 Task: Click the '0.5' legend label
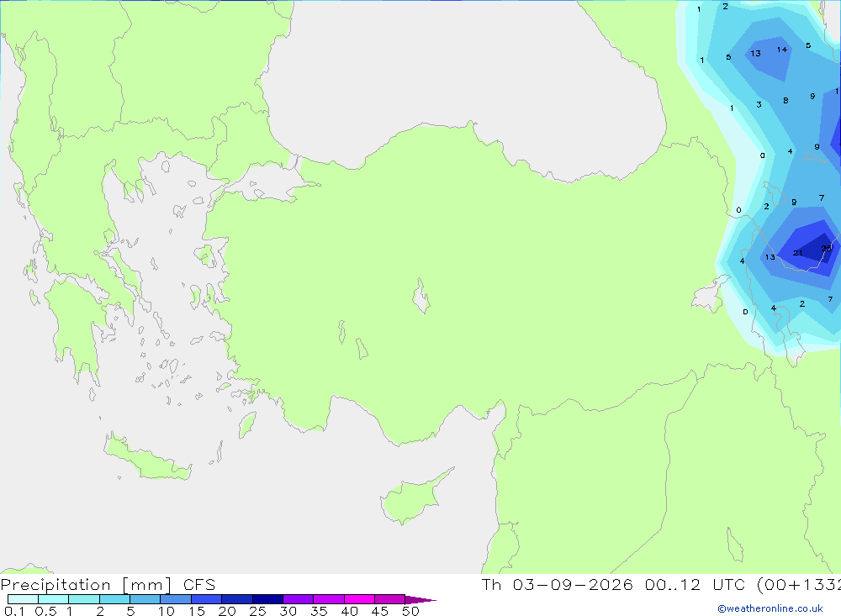pos(45,611)
